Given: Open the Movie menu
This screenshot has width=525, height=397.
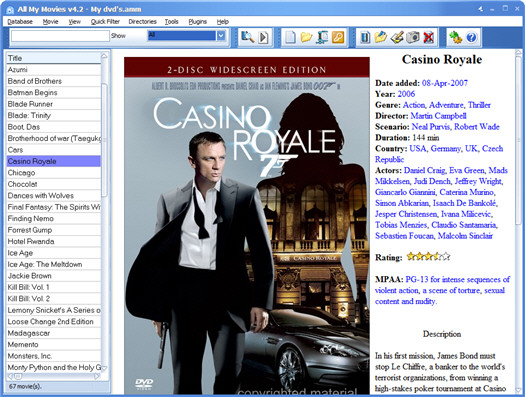Looking at the screenshot, I should (51, 22).
